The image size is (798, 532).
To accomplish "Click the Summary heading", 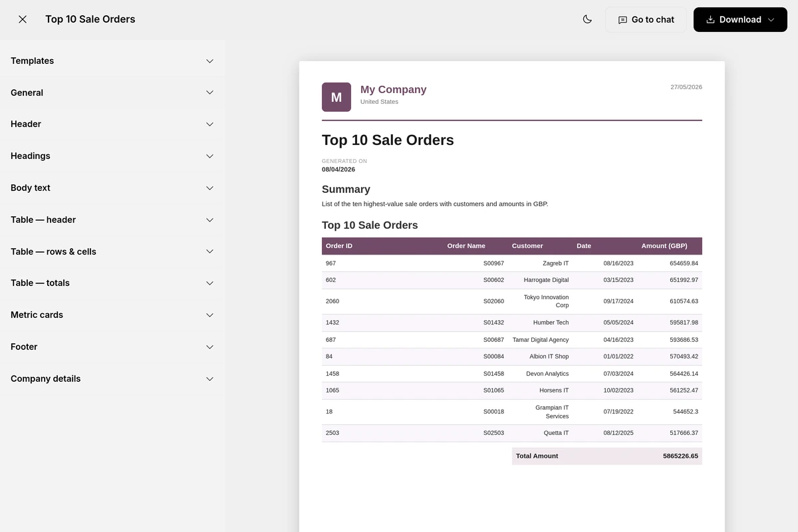I will pyautogui.click(x=346, y=189).
